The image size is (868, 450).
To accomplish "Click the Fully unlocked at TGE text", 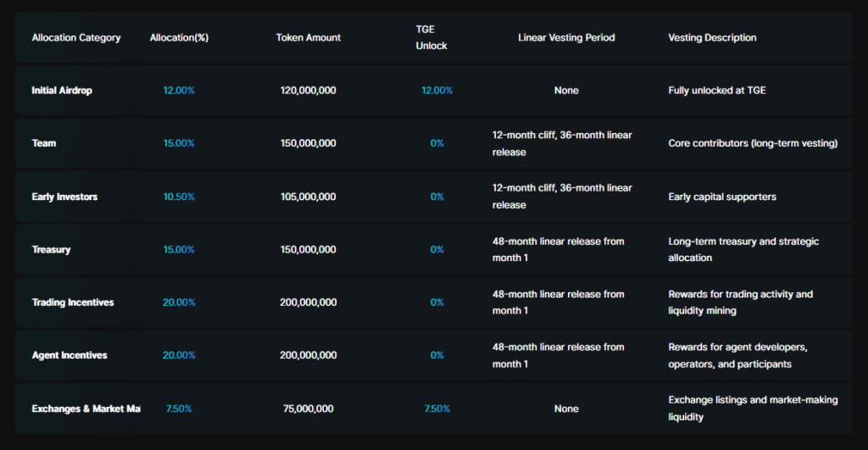I will pos(717,90).
